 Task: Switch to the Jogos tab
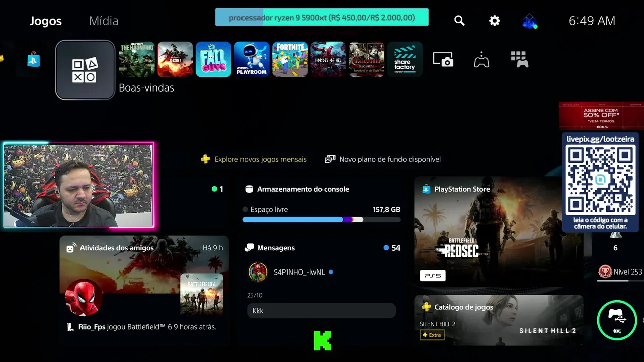[46, 21]
